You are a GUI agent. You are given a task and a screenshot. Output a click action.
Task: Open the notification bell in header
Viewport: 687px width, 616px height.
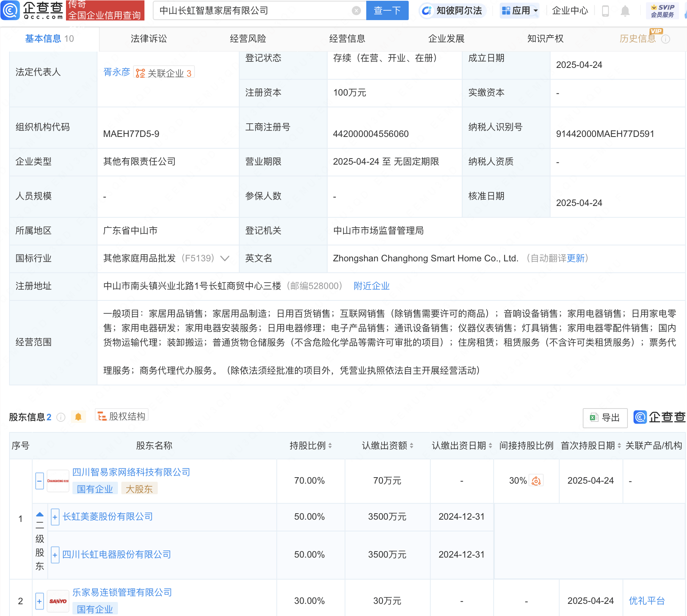[625, 11]
